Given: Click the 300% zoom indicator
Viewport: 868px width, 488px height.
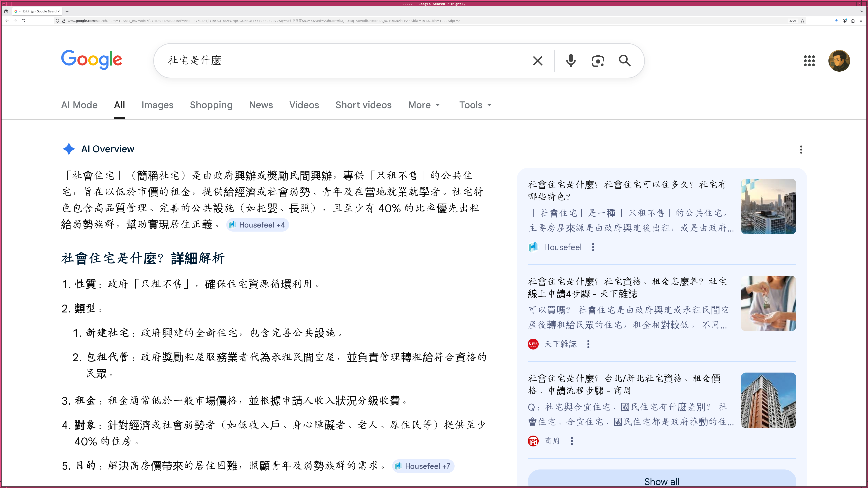Looking at the screenshot, I should [793, 21].
